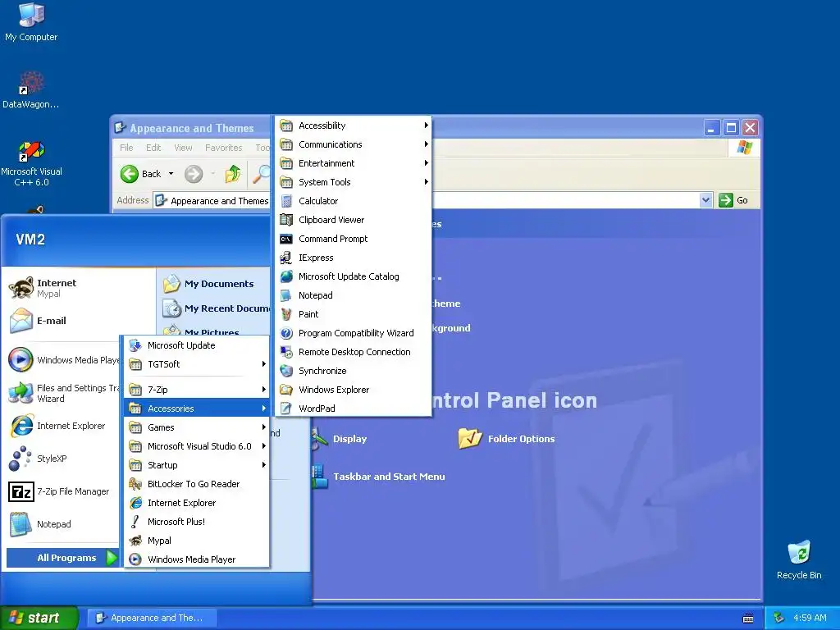The height and width of the screenshot is (630, 840).
Task: Open My Recent Documents
Action: 217,308
